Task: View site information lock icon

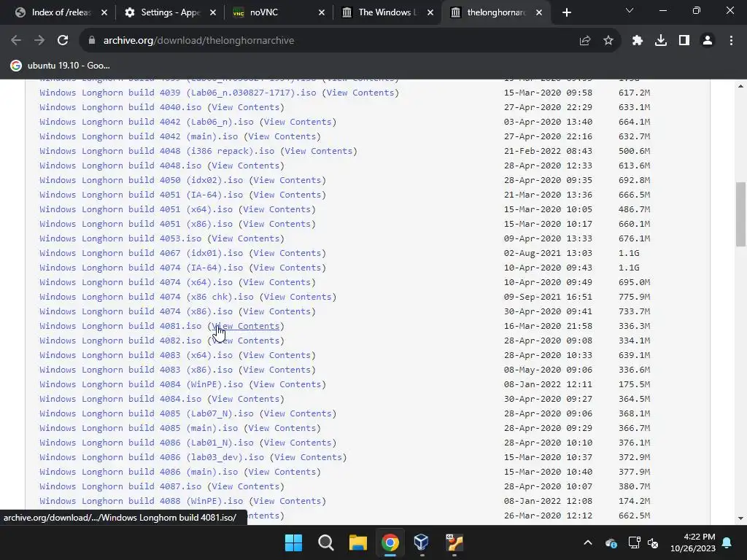Action: (x=92, y=41)
